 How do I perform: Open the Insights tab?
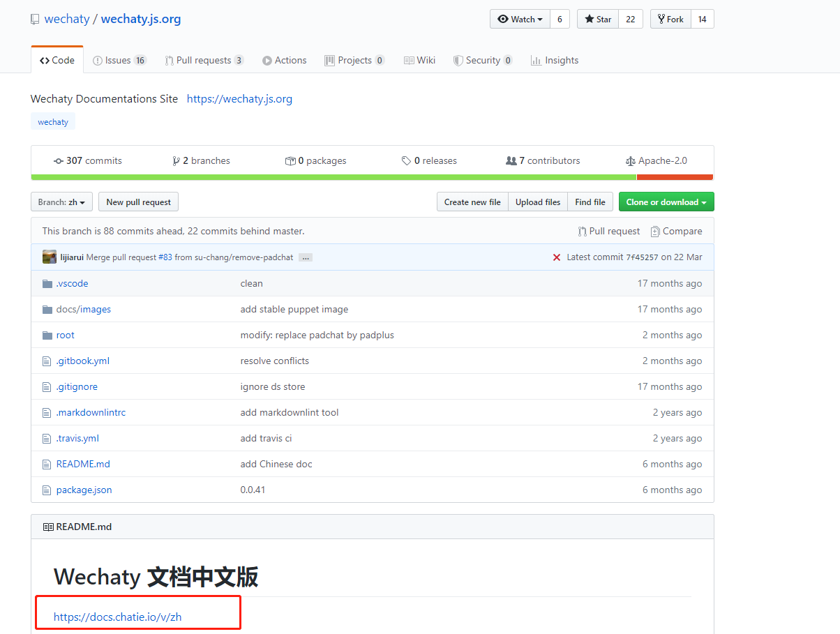coord(555,60)
